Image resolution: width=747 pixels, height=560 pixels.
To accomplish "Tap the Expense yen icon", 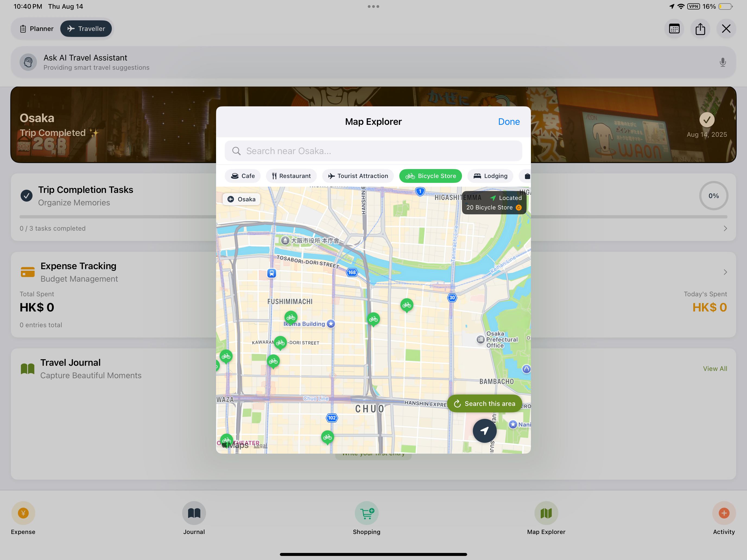I will [23, 513].
